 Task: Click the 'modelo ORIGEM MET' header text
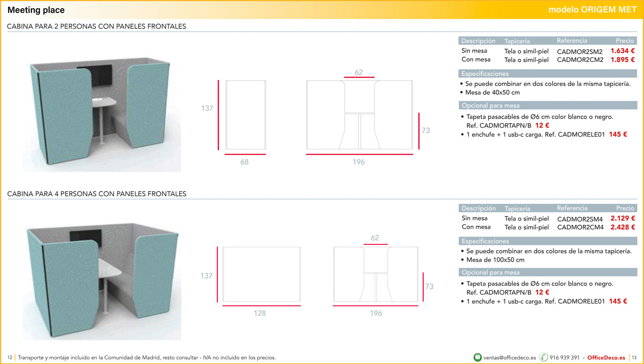(x=593, y=10)
